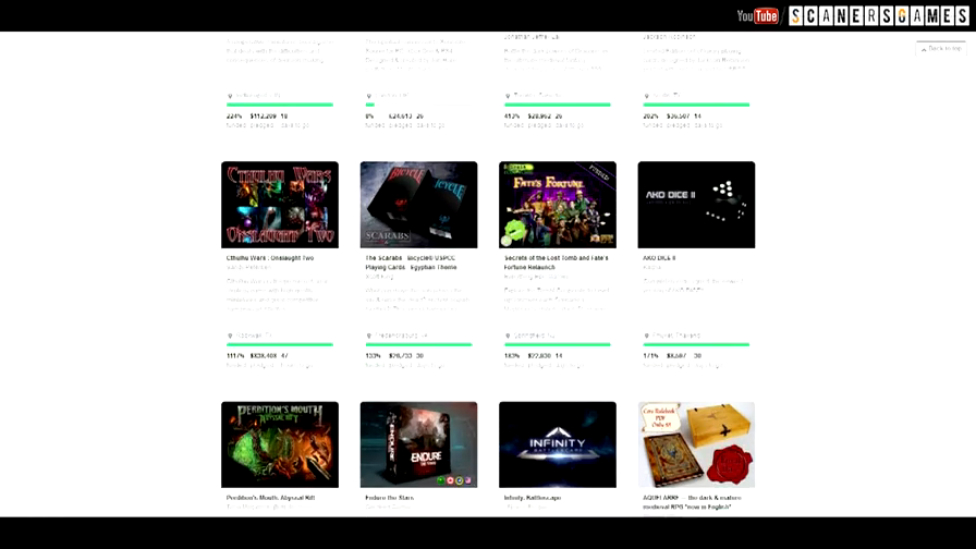Click the location pin under Cthulhu Wars card
The image size is (976, 549).
click(x=230, y=336)
